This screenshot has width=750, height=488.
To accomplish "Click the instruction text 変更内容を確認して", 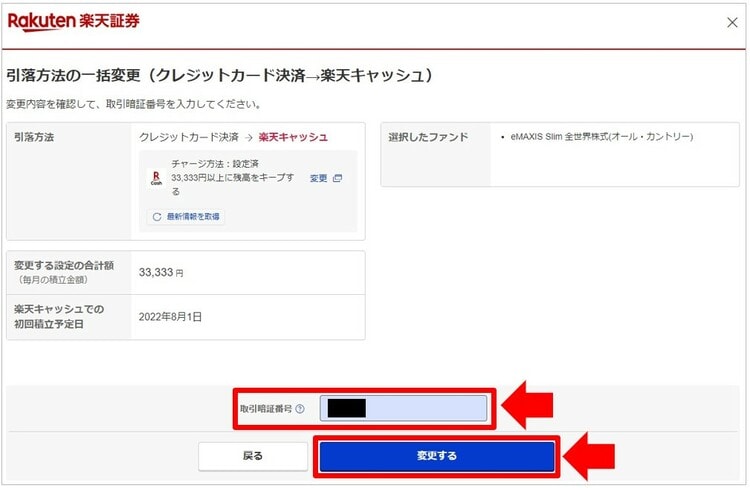I will point(134,104).
